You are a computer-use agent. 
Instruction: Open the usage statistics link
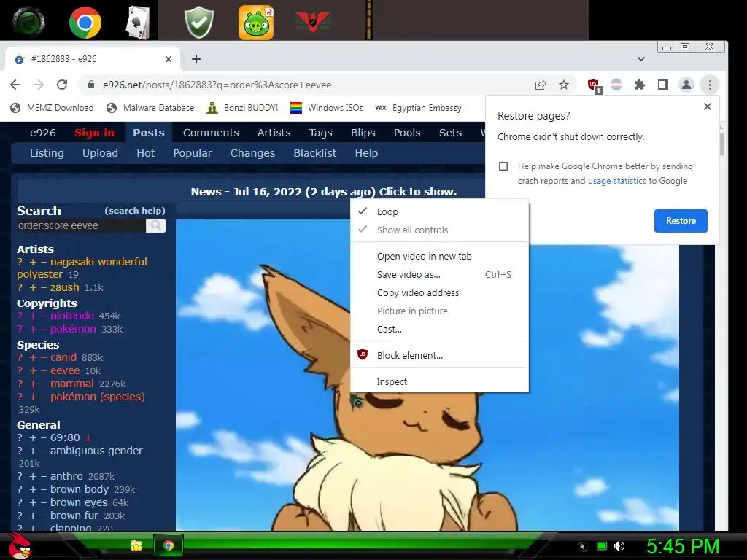pyautogui.click(x=617, y=181)
